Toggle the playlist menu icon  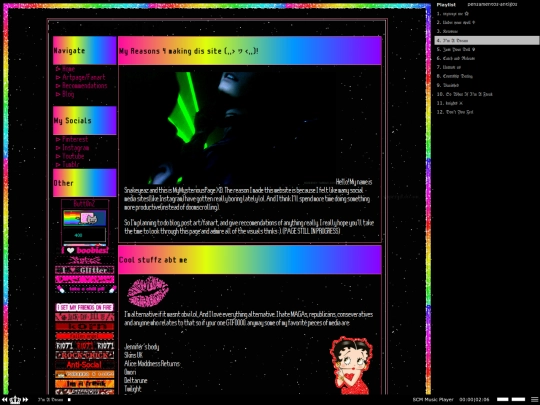pos(534,399)
